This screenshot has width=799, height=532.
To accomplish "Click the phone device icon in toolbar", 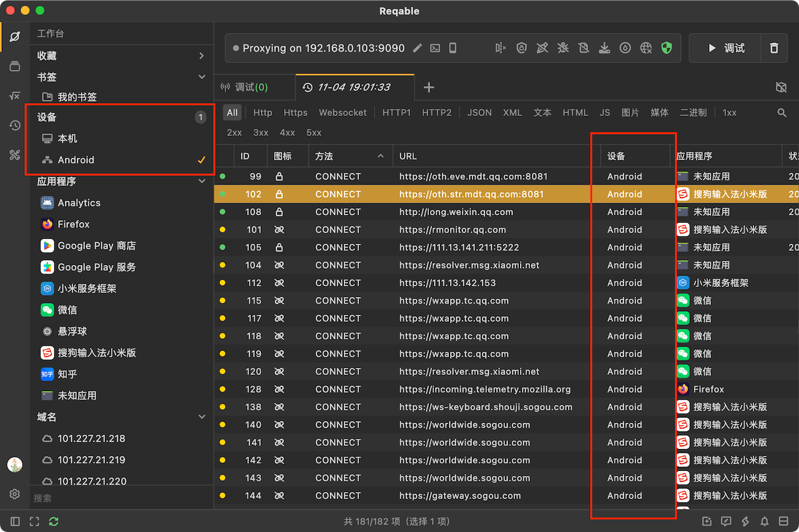I will click(x=453, y=48).
